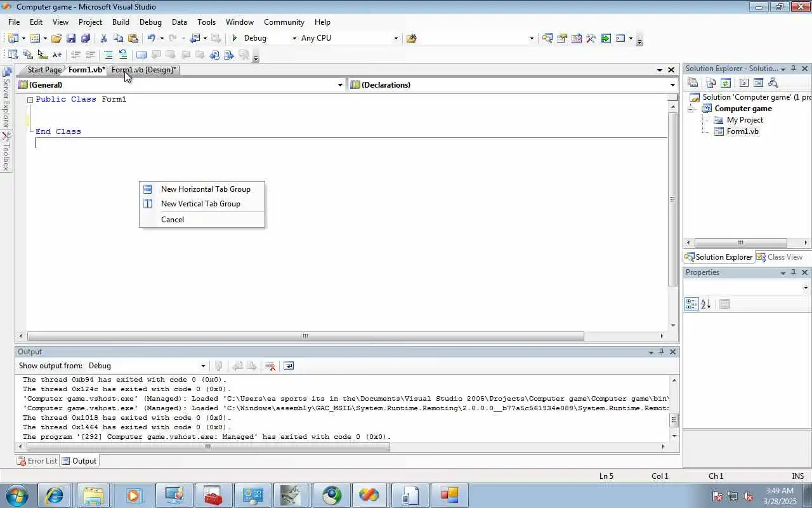Select My Project in Solution Explorer
812x508 pixels.
coord(745,120)
